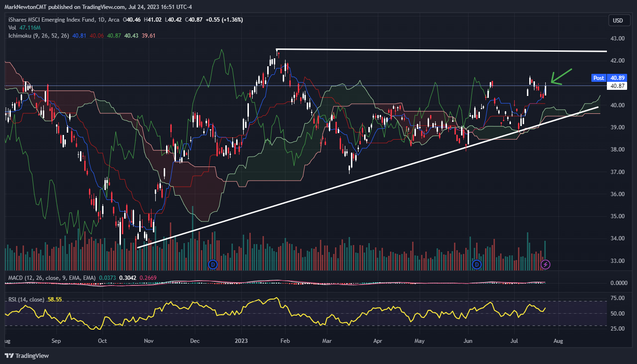Screen dimensions: 637x364
Task: Click the Ichimoku indicator legend
Action: [39, 36]
